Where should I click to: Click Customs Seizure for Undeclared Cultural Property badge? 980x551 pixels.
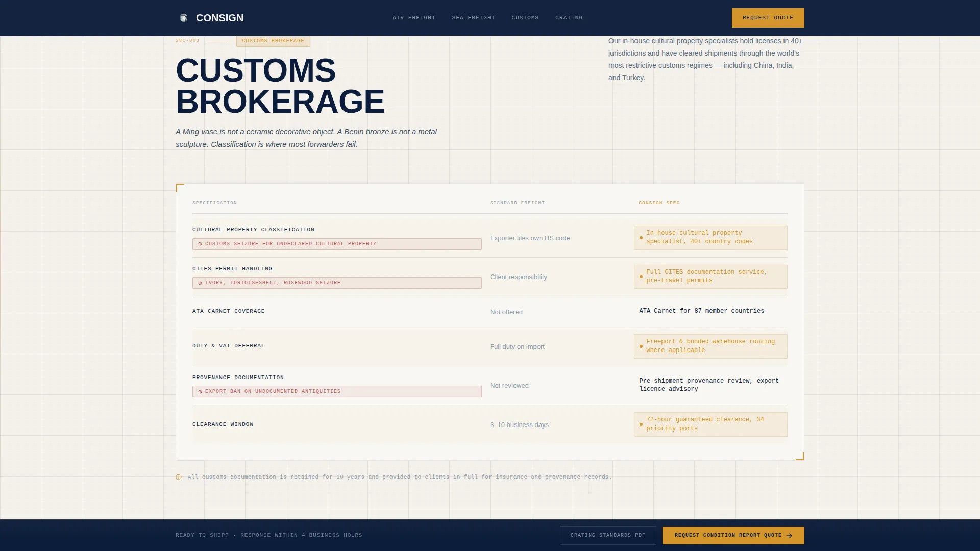tap(337, 244)
